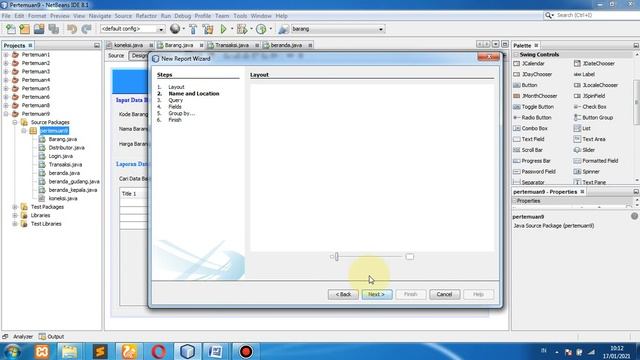This screenshot has width=640, height=360.
Task: Open the Navigate menu
Action: coord(100,16)
